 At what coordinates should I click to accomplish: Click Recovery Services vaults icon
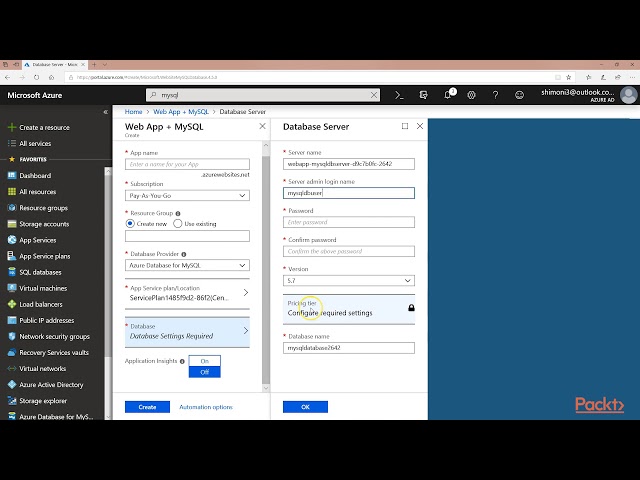(x=12, y=352)
